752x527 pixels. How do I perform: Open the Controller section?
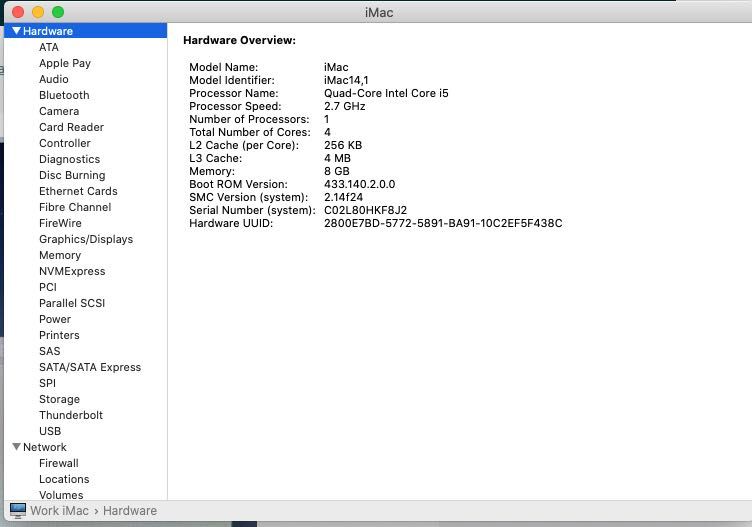(x=65, y=143)
